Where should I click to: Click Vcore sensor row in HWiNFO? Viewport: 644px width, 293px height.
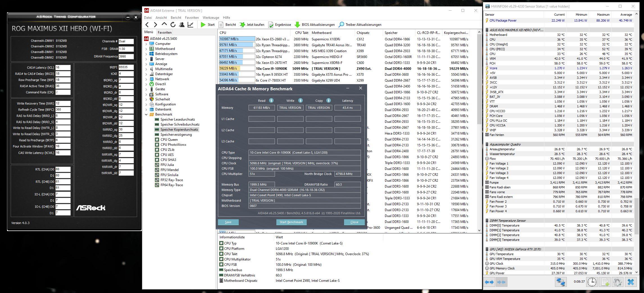(559, 68)
